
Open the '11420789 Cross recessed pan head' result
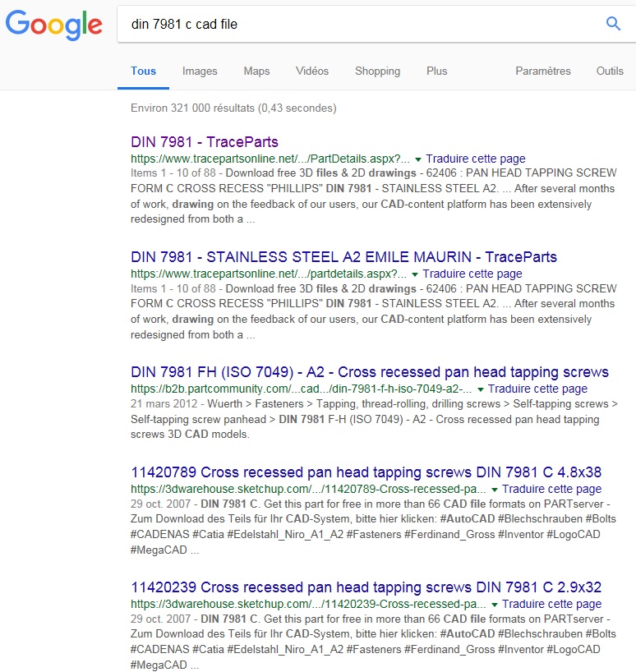coord(366,472)
